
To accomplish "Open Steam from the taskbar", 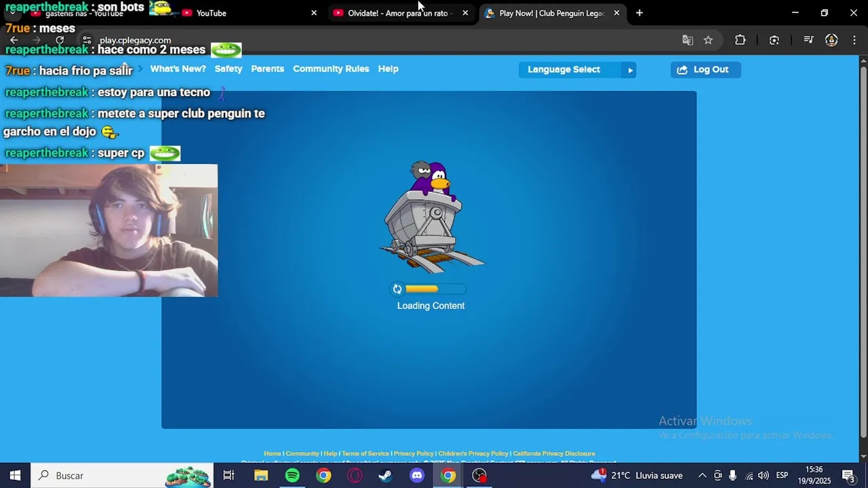I will coord(385,476).
